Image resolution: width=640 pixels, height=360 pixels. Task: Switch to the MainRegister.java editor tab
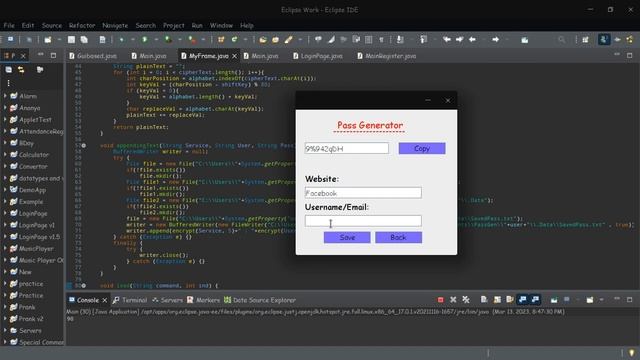tap(387, 56)
